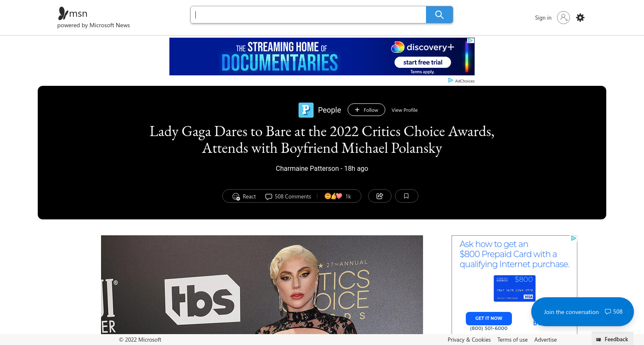This screenshot has width=644, height=345.
Task: Click the React emoji icon
Action: click(236, 196)
